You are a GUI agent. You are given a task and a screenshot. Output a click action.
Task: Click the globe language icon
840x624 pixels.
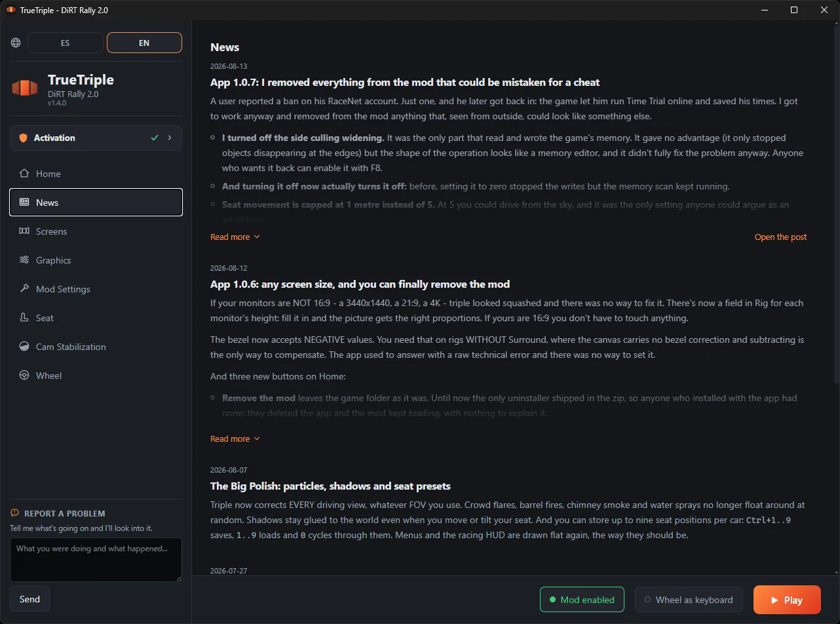pyautogui.click(x=16, y=43)
